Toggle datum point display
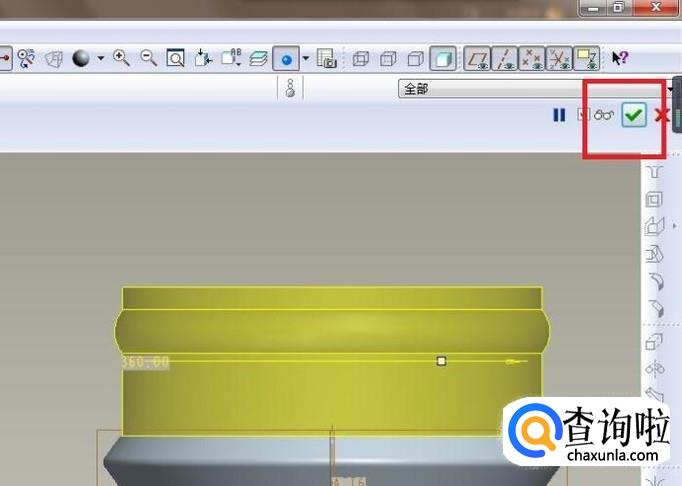The width and height of the screenshot is (682, 486). (534, 58)
